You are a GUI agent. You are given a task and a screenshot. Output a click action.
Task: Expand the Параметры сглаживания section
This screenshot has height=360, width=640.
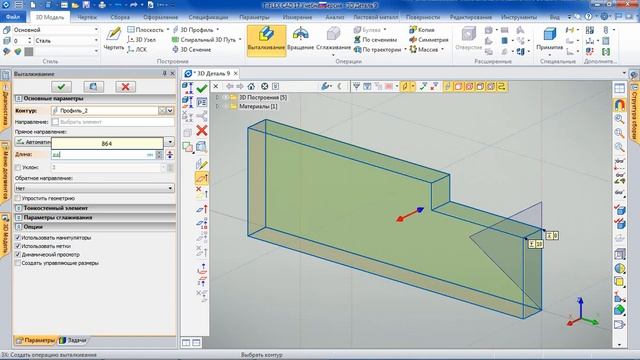click(x=19, y=217)
